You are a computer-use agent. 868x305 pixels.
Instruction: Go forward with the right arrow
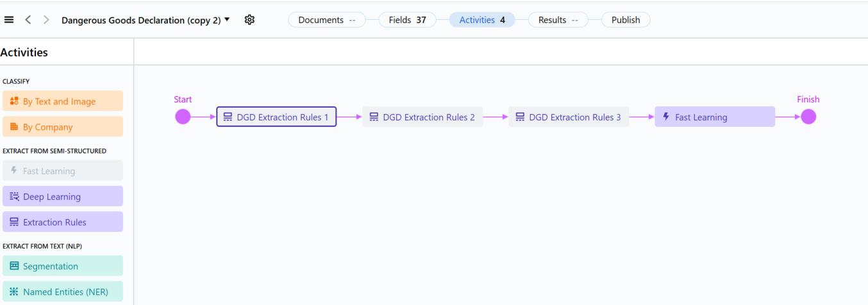(46, 20)
